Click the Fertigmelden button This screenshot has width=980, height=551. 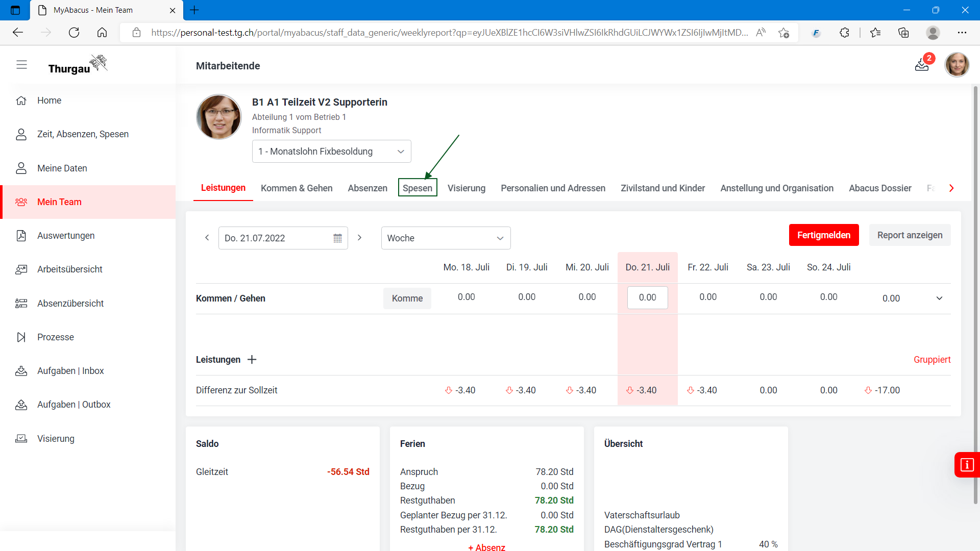[824, 235]
